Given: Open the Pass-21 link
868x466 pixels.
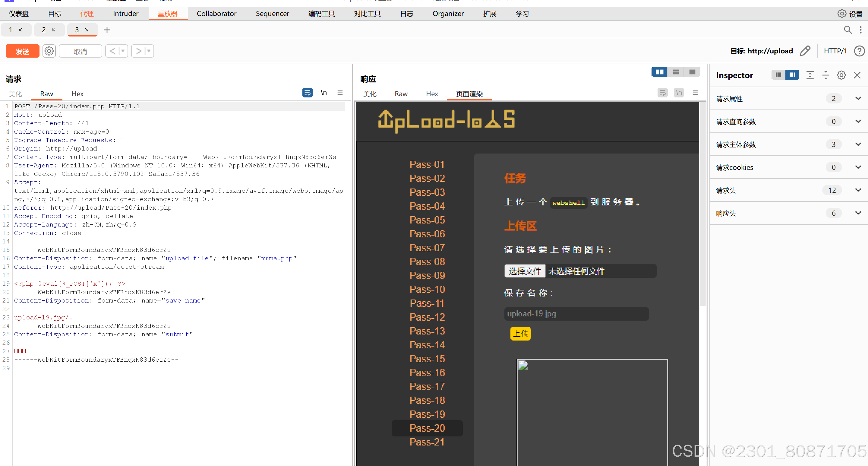Looking at the screenshot, I should 427,442.
